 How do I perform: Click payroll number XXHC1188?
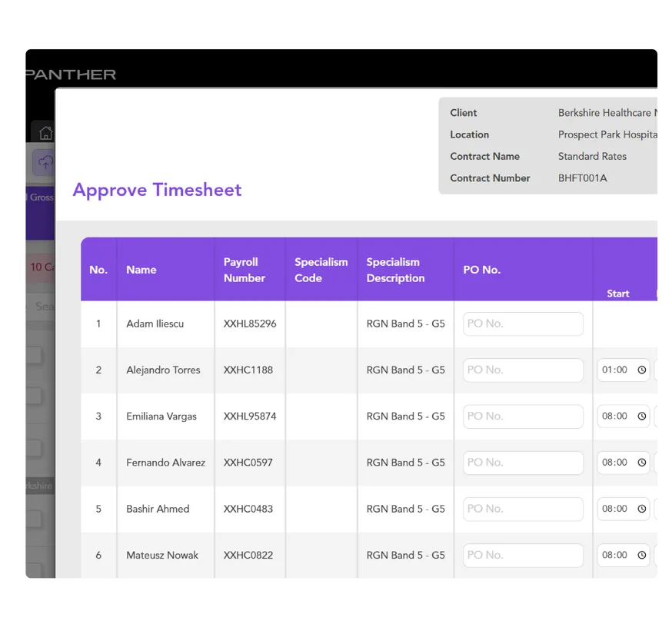click(x=248, y=370)
